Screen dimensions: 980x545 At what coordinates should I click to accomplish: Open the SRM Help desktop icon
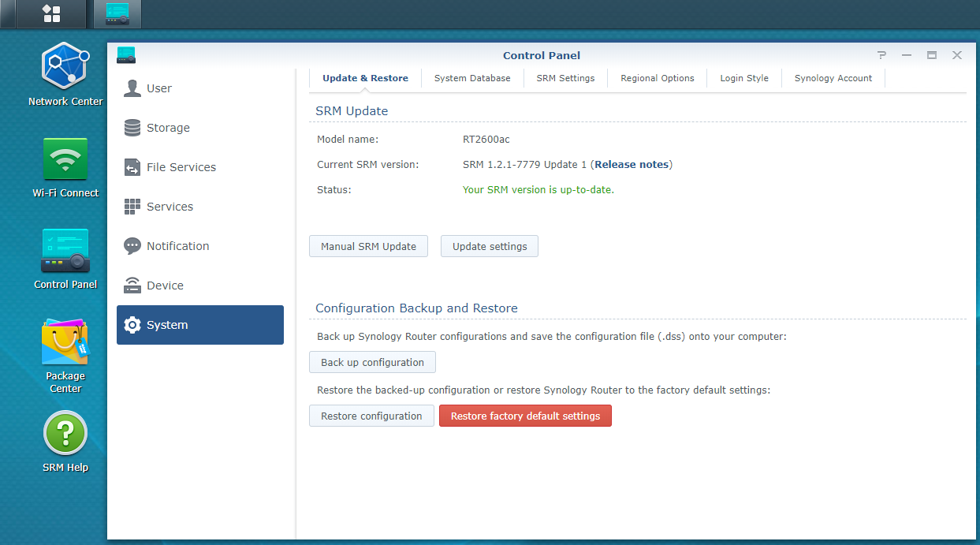65,434
